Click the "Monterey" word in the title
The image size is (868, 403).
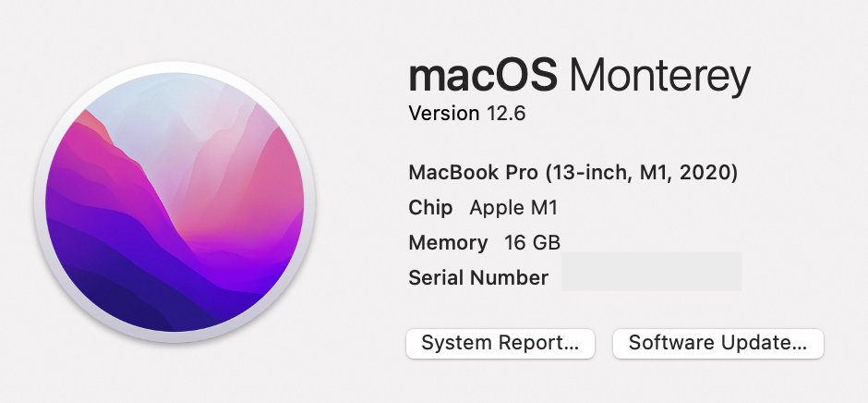point(658,76)
